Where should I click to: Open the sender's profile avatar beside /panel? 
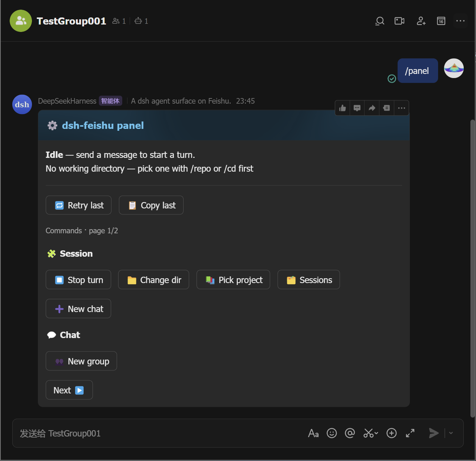(454, 68)
